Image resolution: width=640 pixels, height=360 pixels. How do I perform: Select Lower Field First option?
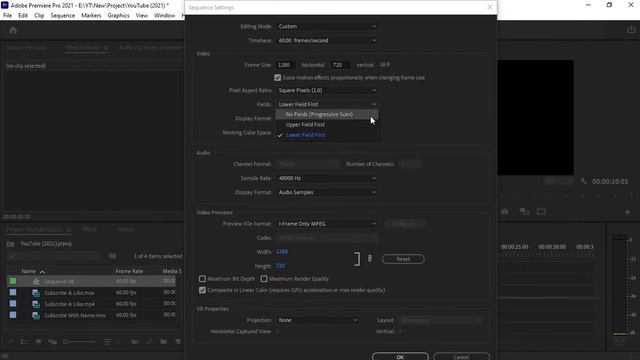327,135
